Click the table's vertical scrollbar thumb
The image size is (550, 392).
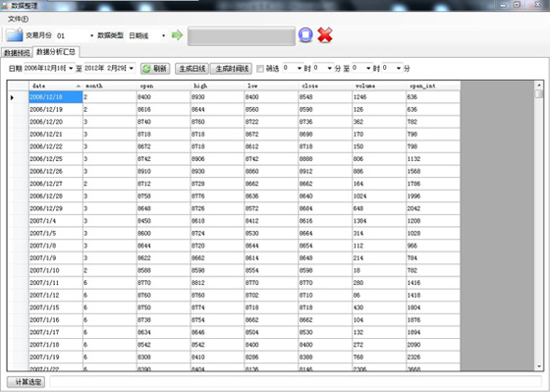pos(539,93)
